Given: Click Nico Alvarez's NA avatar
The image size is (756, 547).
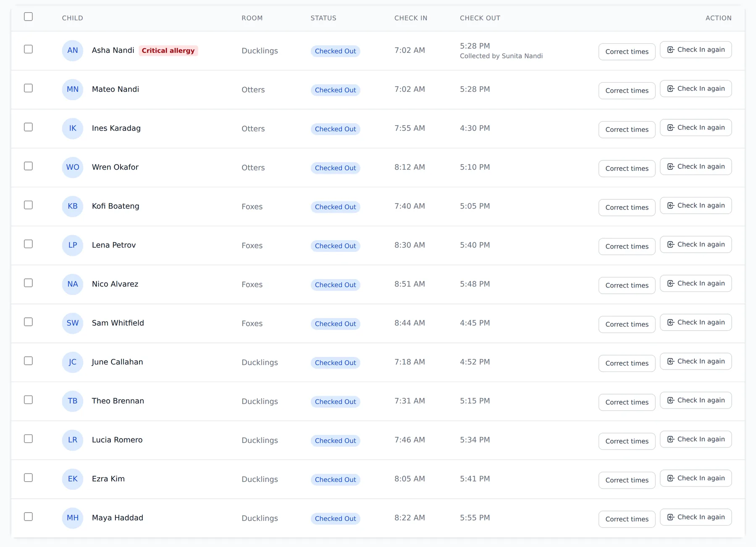Looking at the screenshot, I should (x=73, y=284).
